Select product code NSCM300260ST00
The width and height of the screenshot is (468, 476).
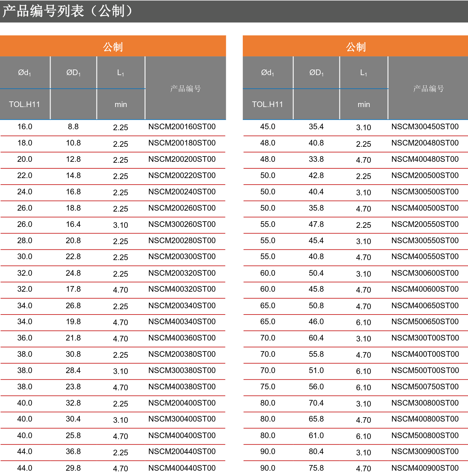coord(182,224)
